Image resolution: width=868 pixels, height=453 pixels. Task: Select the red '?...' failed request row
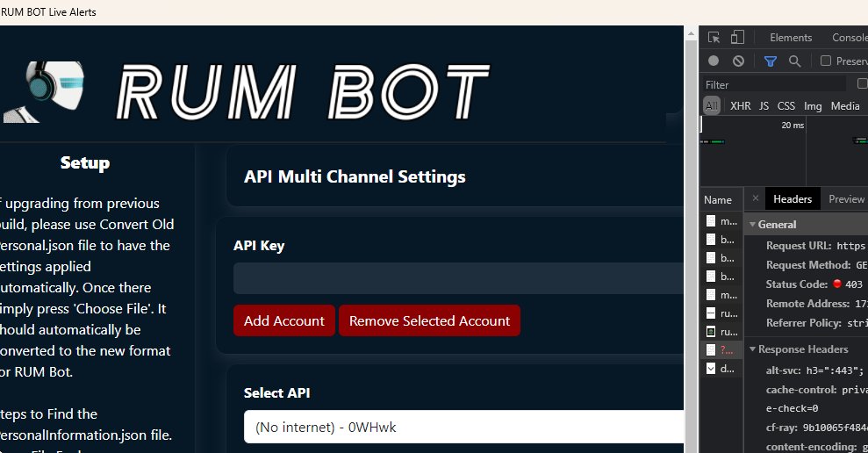[x=721, y=350]
